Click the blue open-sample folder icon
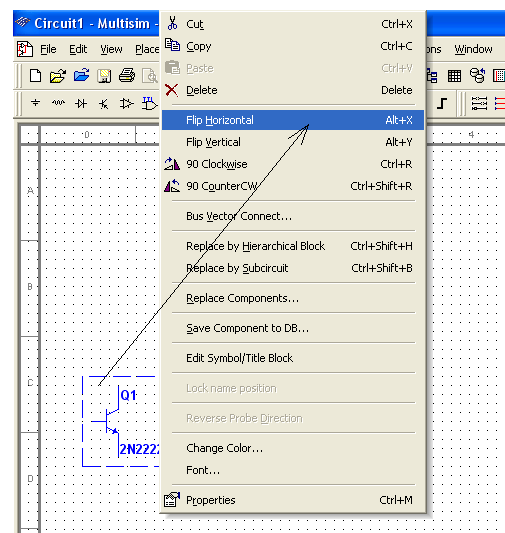Viewport: 505px width, 533px height. pos(82,75)
